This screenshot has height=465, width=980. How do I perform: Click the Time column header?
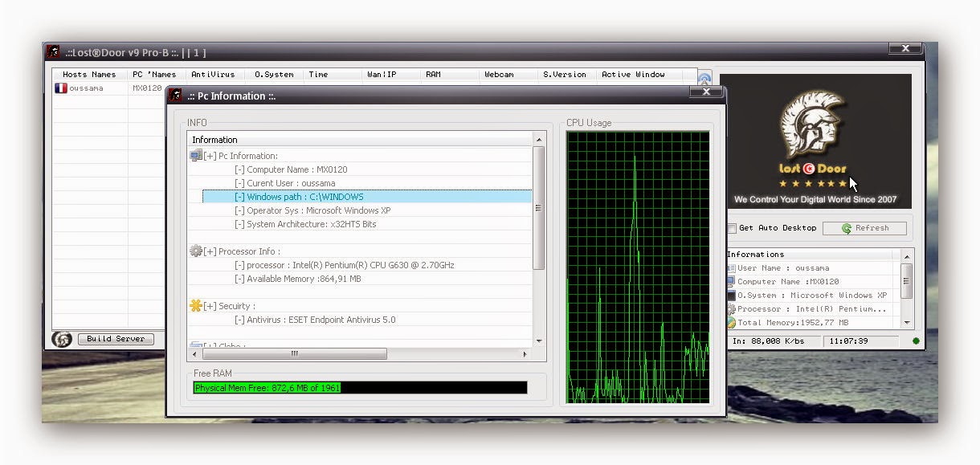(333, 75)
